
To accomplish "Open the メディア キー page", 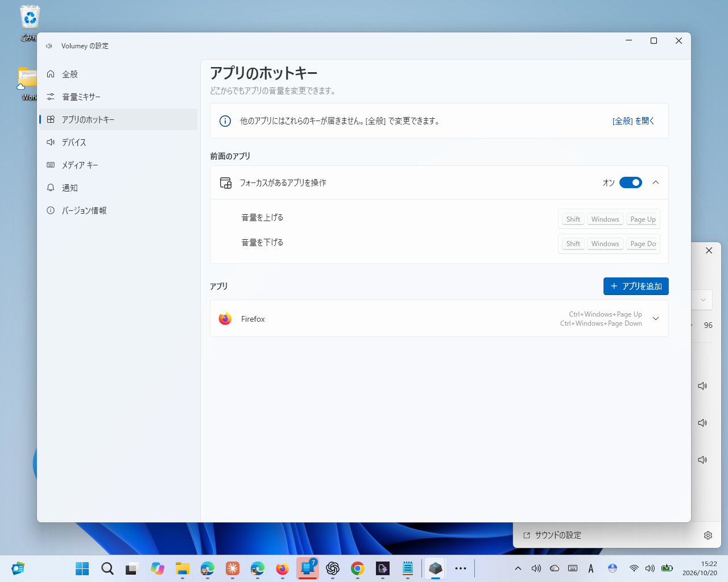I will (118, 165).
